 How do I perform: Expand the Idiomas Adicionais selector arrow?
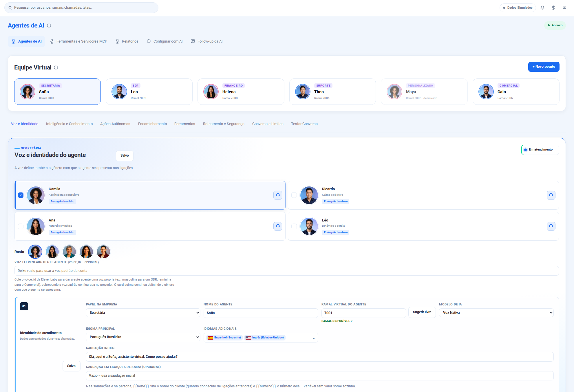pyautogui.click(x=314, y=338)
